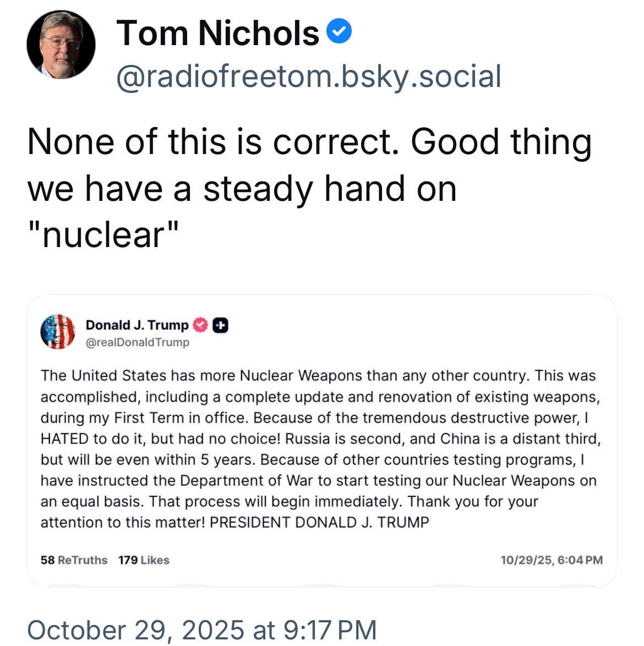The width and height of the screenshot is (644, 646).
Task: Open the @radiofreetom.bsky.social handle
Action: pyautogui.click(x=309, y=76)
